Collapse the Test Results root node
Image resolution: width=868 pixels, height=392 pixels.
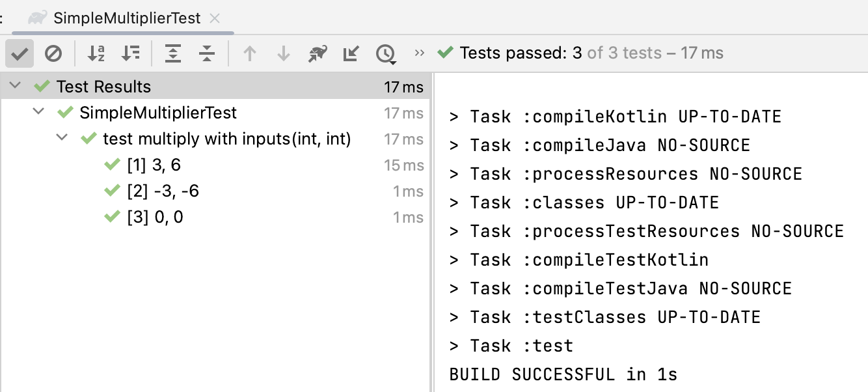pos(16,86)
